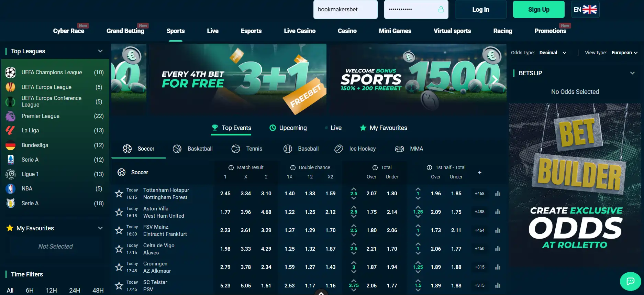
Task: Select the Basketball sport tab
Action: [193, 149]
